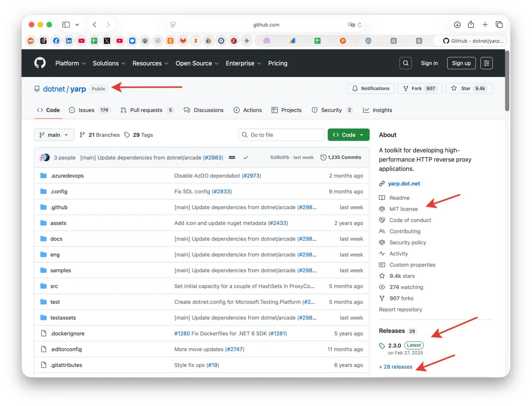The width and height of the screenshot is (532, 406).
Task: Open Notifications for this repository
Action: (x=371, y=89)
